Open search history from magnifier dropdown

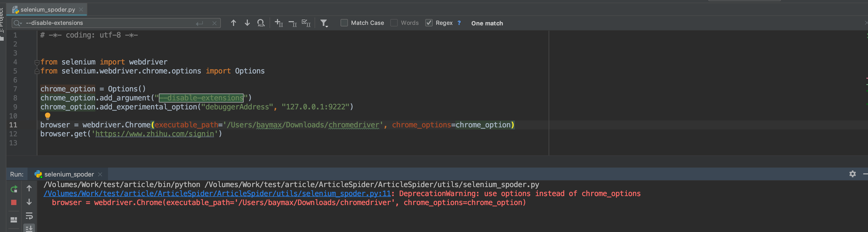(x=17, y=23)
